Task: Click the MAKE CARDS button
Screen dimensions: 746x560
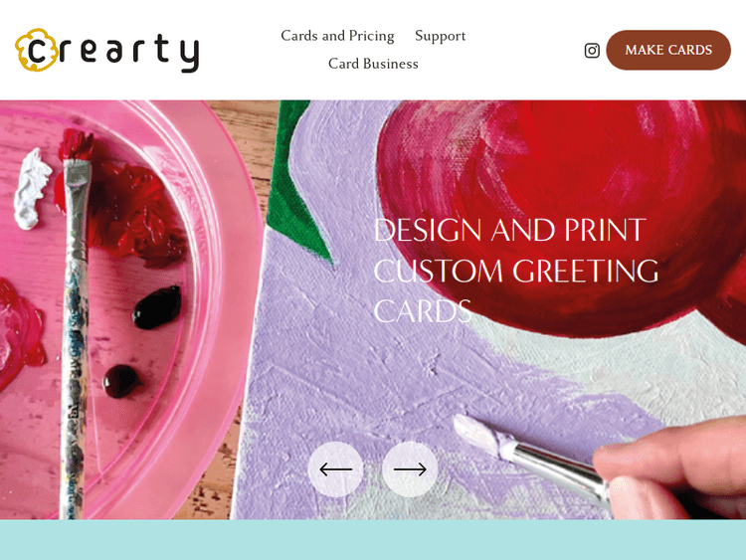Action: click(668, 50)
